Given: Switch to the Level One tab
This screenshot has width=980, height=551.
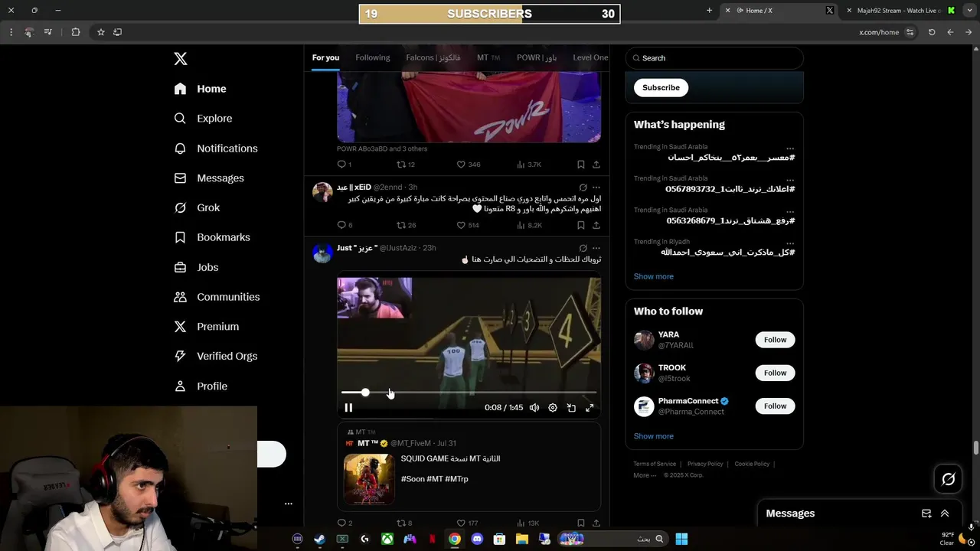Looking at the screenshot, I should click(590, 57).
